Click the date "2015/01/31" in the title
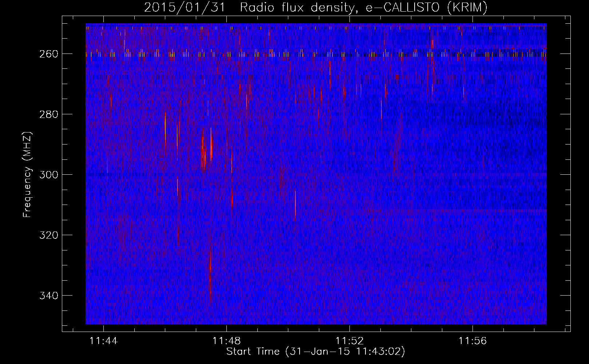The width and height of the screenshot is (589, 364). 185,8
